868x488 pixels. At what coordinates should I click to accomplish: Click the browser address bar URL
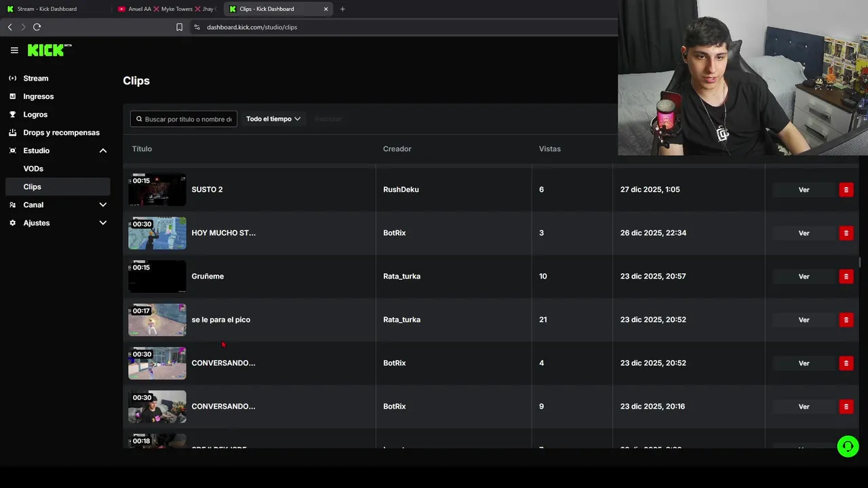point(252,27)
